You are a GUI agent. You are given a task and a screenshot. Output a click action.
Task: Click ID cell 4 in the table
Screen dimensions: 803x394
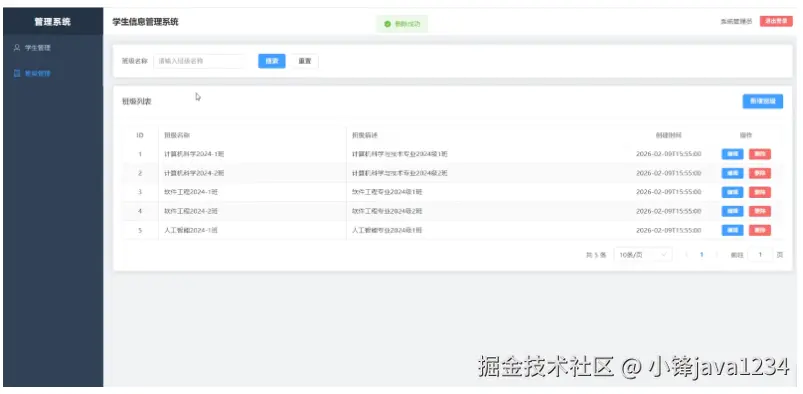140,211
